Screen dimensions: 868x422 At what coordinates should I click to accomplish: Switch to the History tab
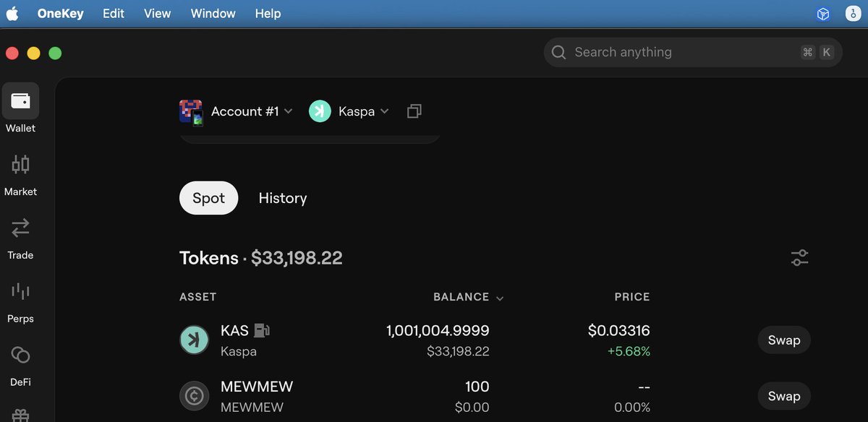[x=283, y=198]
